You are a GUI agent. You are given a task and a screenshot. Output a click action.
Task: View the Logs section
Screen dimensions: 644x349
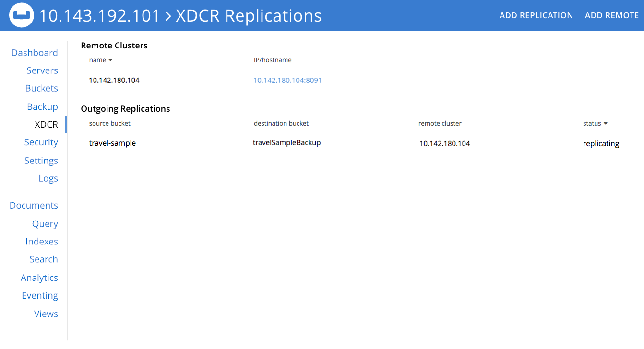point(48,178)
